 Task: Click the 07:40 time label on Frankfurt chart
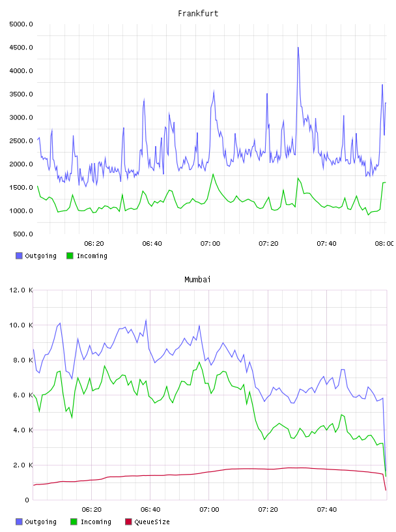coord(326,244)
